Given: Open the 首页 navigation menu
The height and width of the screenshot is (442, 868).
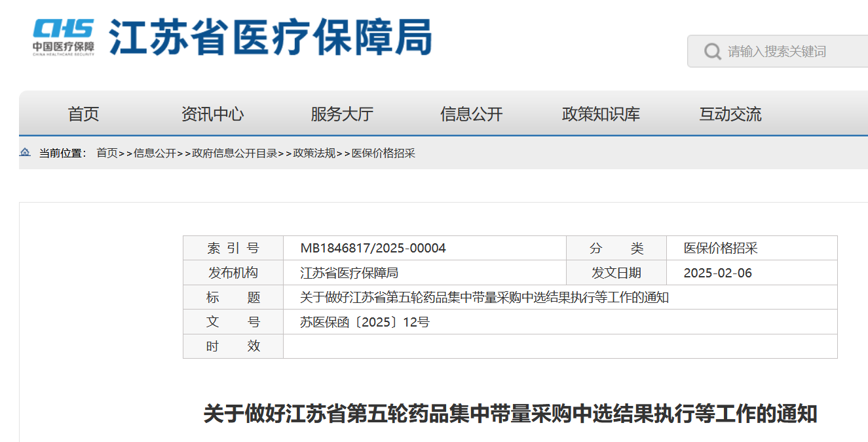Looking at the screenshot, I should 83,114.
